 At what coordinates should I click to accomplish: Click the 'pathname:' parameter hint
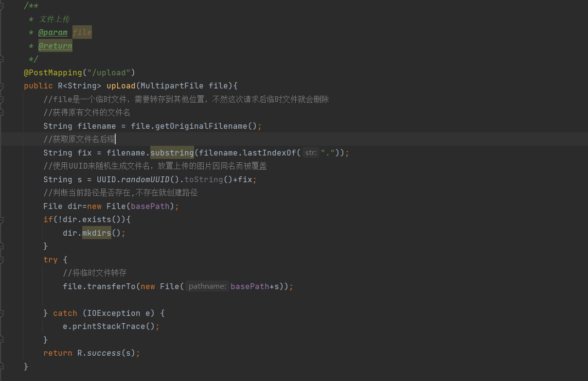208,286
